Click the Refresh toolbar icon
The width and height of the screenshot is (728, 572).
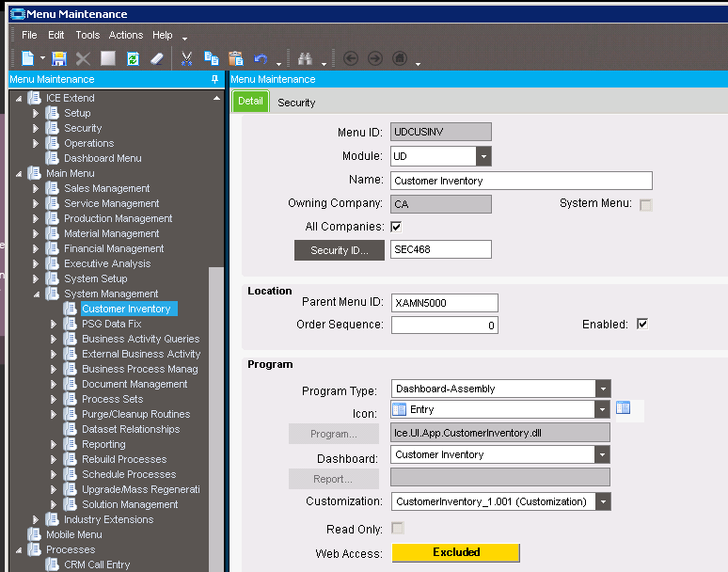(x=133, y=58)
